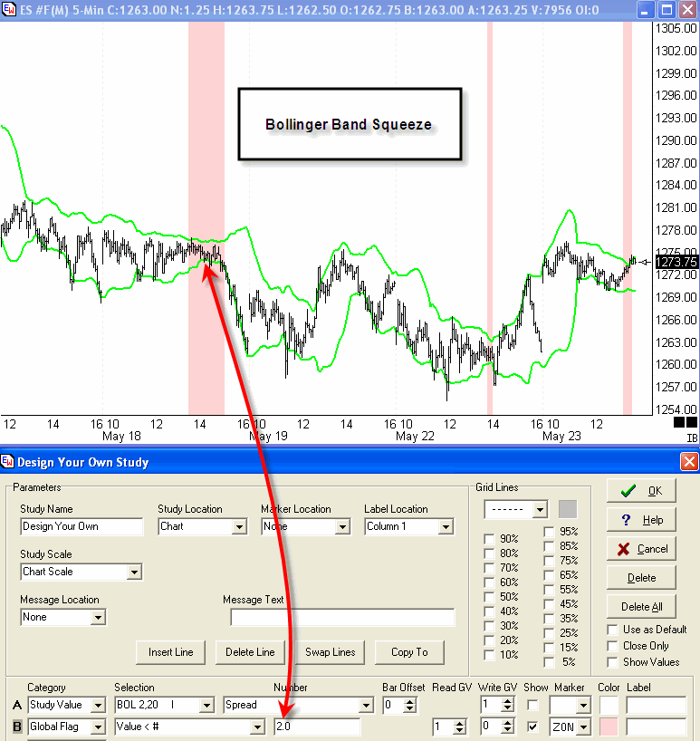700x741 pixels.
Task: Click the row A line label
Action: pos(15,705)
